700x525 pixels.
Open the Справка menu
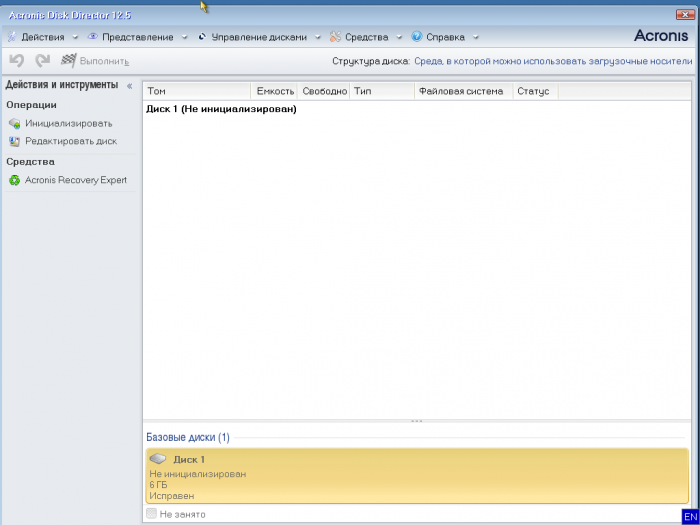[445, 37]
